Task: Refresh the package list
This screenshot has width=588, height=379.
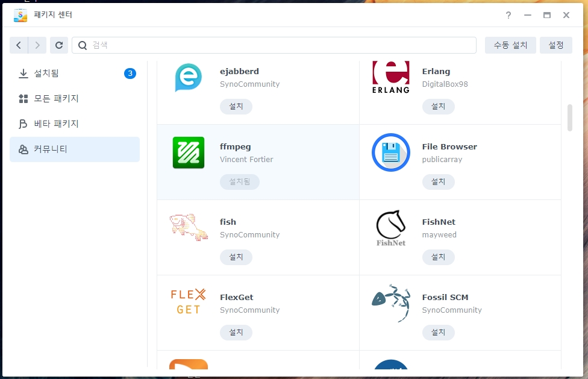Action: point(59,45)
